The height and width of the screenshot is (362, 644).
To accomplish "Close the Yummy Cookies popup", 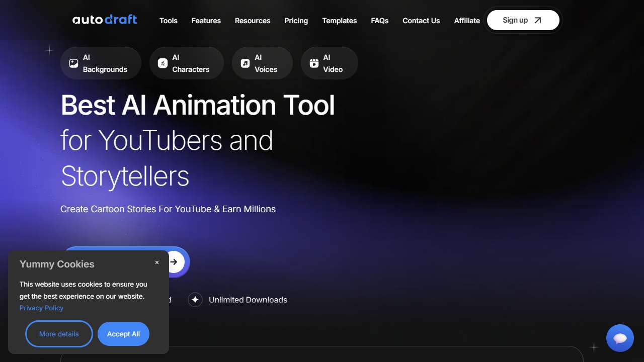I will [157, 262].
